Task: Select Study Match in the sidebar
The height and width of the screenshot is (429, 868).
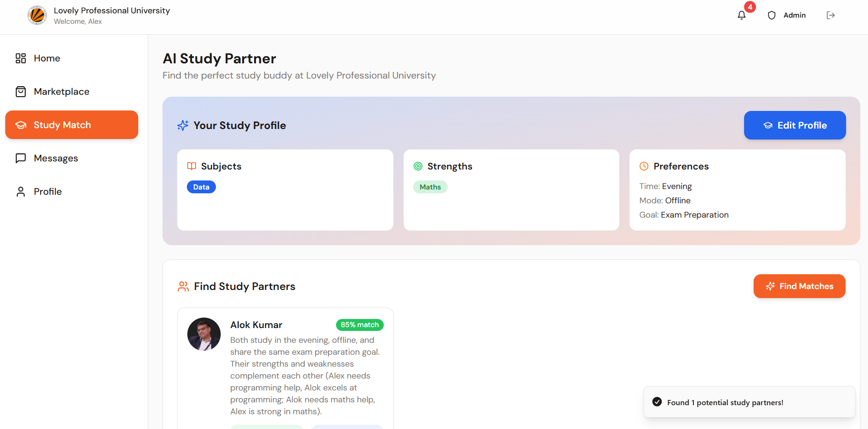Action: tap(71, 125)
